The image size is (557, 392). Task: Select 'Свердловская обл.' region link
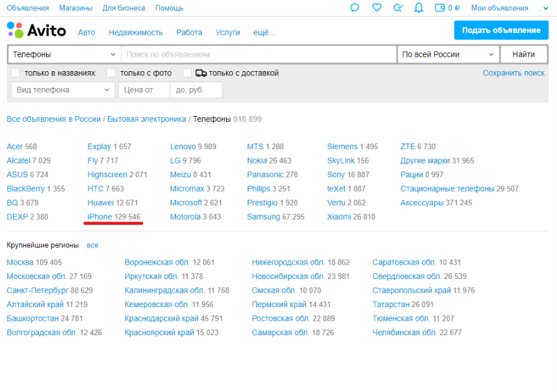tap(407, 277)
